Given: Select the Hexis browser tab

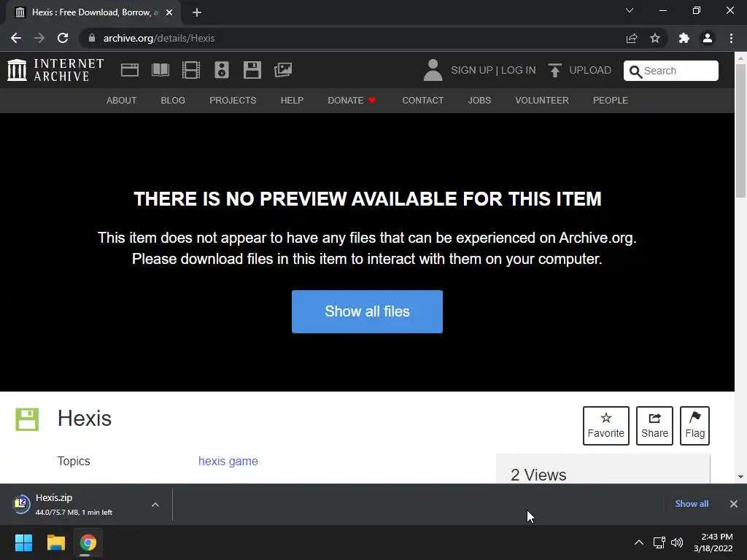Looking at the screenshot, I should [93, 12].
